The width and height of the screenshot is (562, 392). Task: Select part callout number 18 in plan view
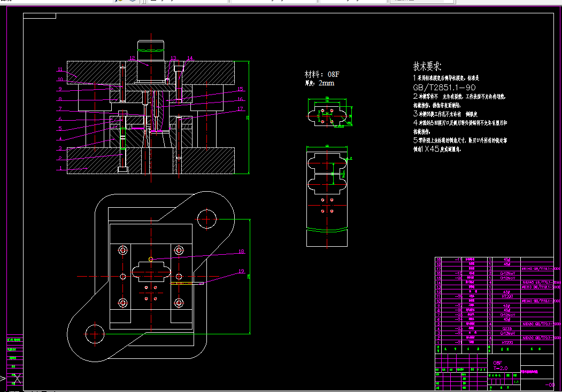[x=241, y=252]
